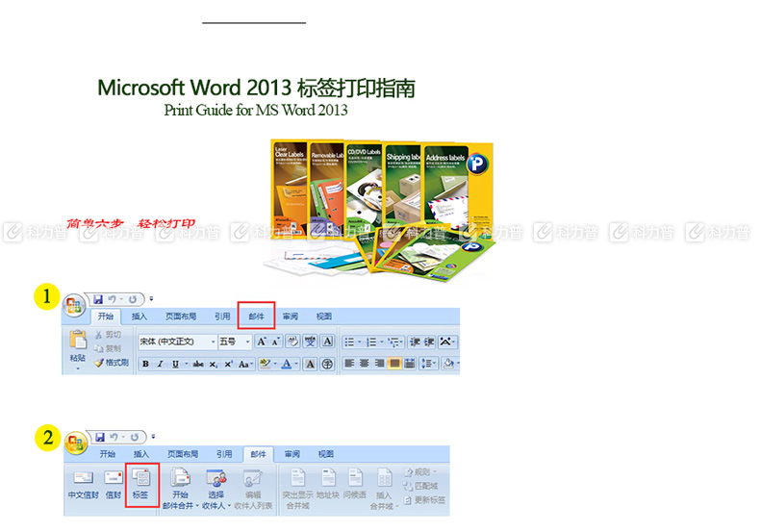The width and height of the screenshot is (760, 532).
Task: Toggle align left paragraph button
Action: pyautogui.click(x=349, y=364)
